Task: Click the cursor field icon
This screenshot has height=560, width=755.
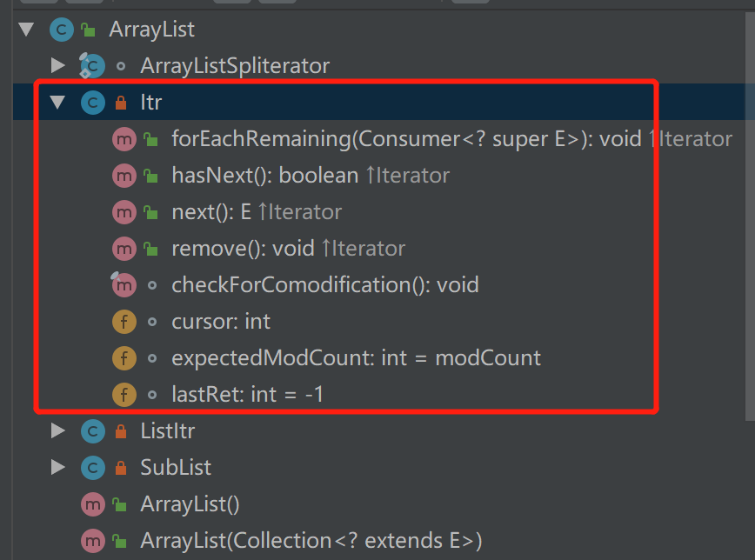Action: point(124,322)
